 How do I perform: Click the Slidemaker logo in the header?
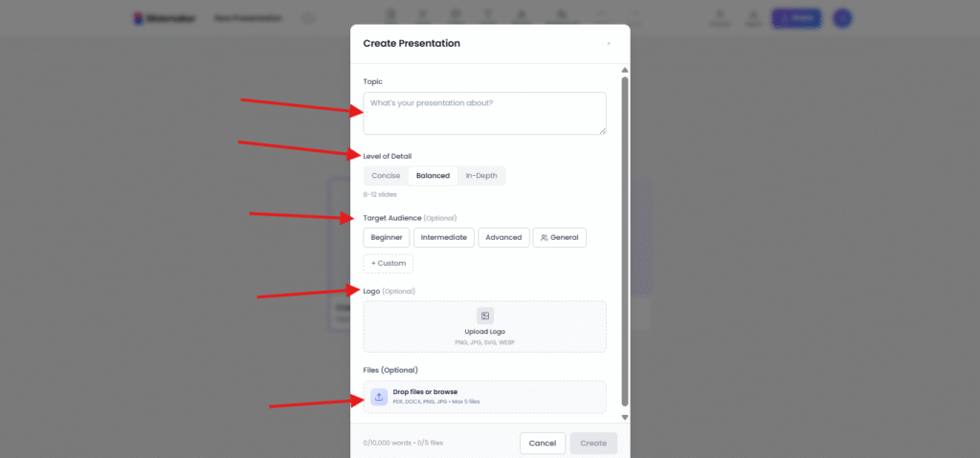click(165, 18)
